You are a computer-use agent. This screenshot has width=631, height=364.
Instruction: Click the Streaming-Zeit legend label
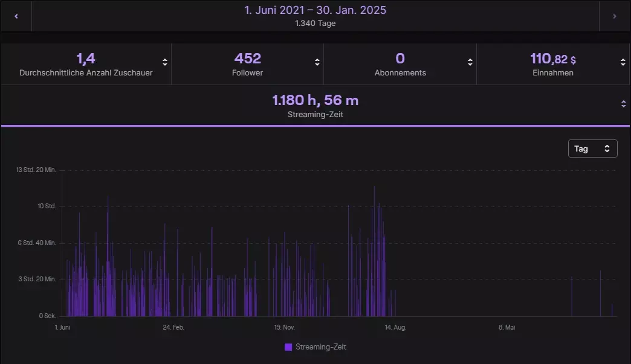320,347
